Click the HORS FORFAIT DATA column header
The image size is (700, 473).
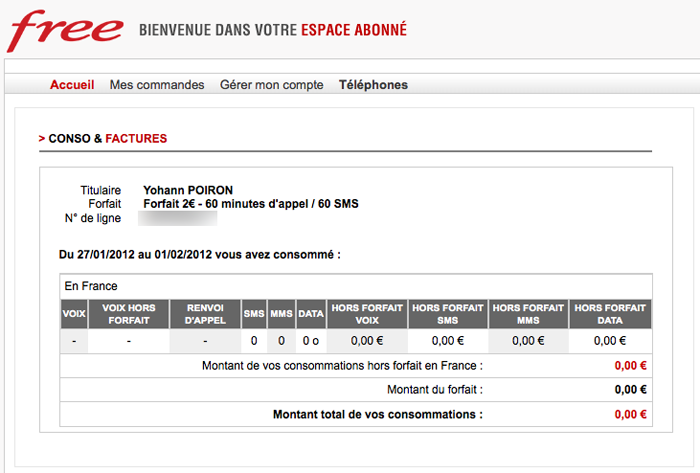point(609,313)
